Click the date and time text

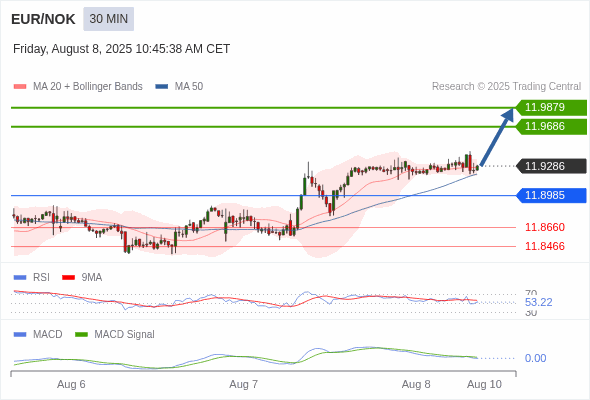tap(121, 49)
